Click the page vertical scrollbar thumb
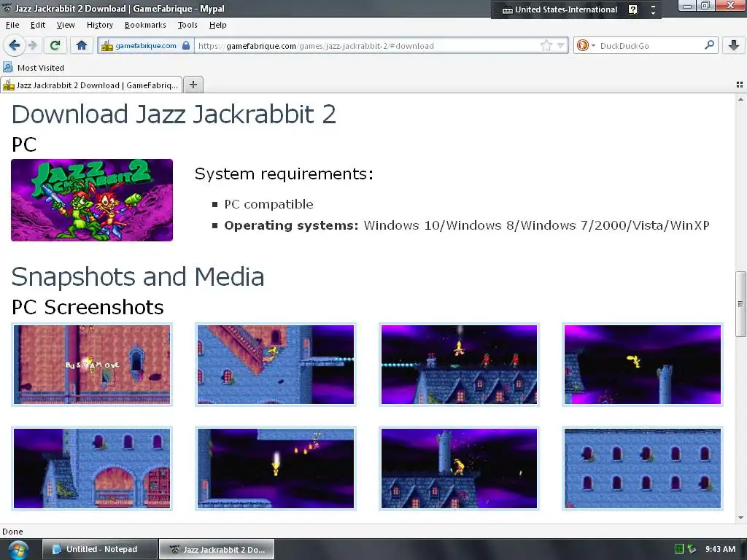This screenshot has height=560, width=747. click(x=740, y=304)
